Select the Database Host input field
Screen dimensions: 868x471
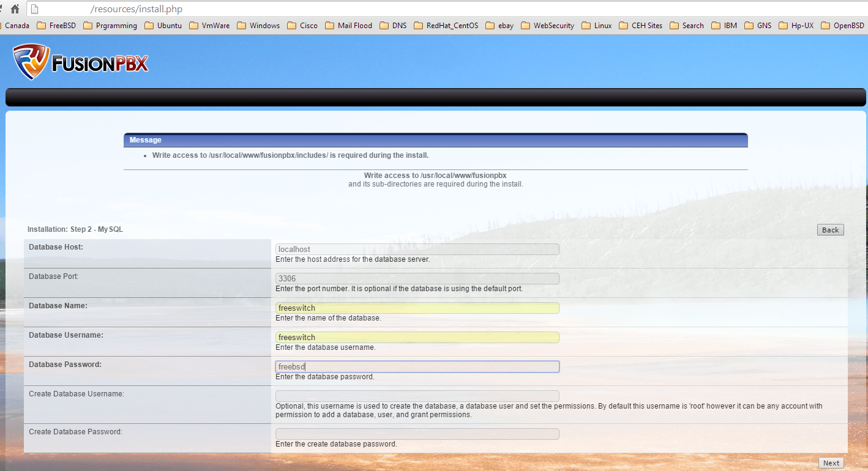pos(417,249)
